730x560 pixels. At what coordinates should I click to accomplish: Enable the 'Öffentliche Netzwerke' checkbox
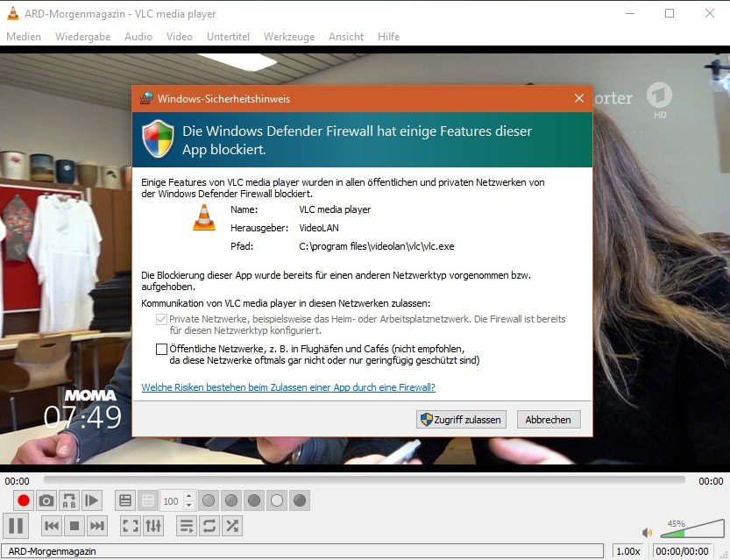pyautogui.click(x=160, y=349)
